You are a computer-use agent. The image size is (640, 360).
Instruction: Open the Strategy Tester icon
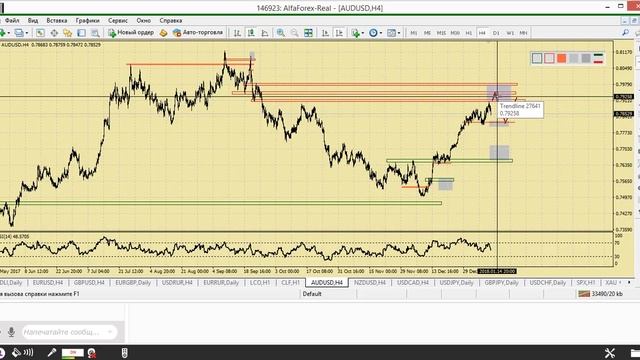point(95,33)
